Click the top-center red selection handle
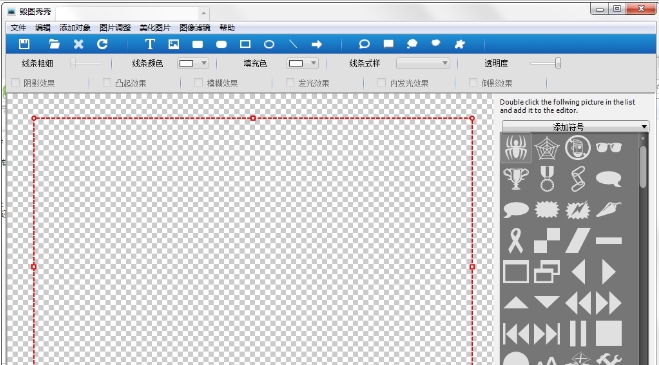The width and height of the screenshot is (659, 365). click(x=253, y=118)
